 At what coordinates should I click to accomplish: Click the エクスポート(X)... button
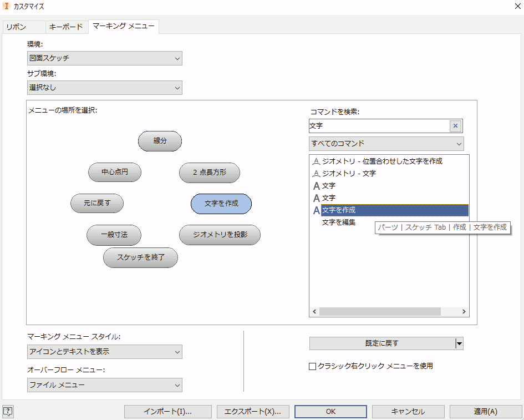pyautogui.click(x=253, y=412)
